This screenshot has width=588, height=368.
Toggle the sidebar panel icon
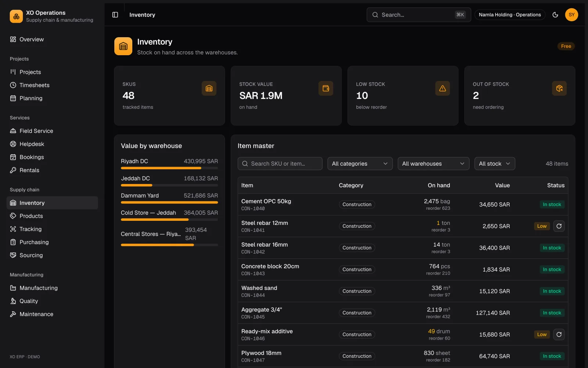pos(115,15)
